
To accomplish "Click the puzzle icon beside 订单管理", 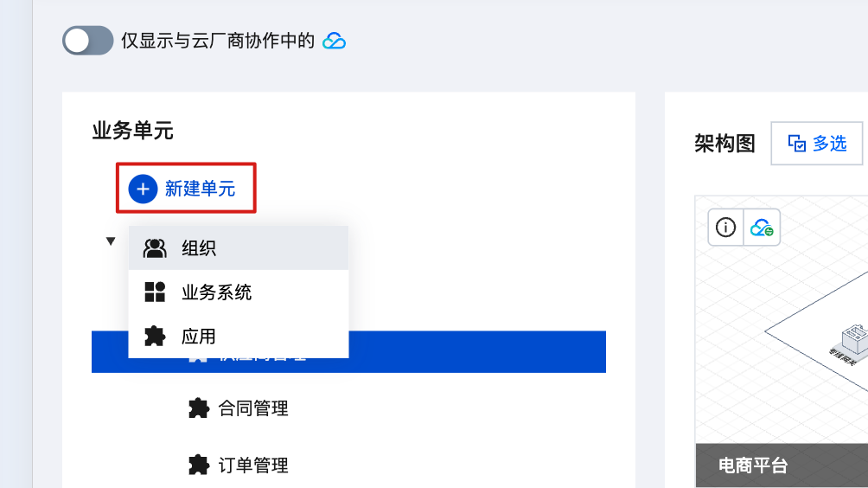I will (x=199, y=466).
